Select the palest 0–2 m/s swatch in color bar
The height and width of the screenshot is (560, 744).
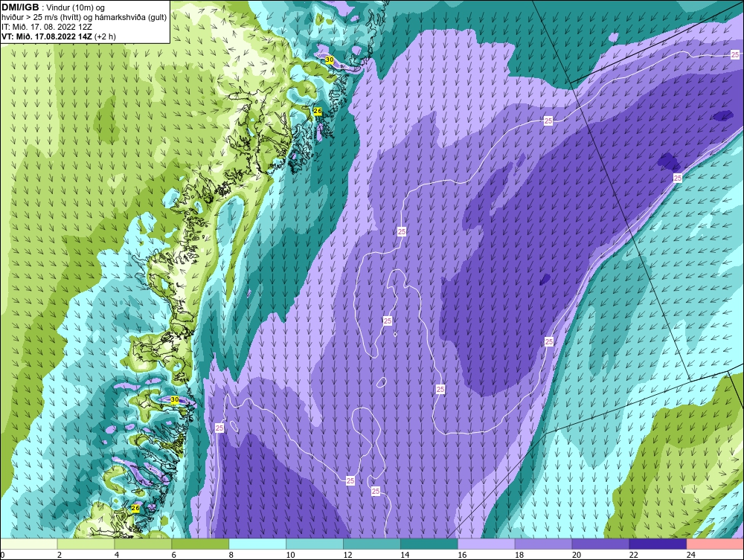(28, 544)
